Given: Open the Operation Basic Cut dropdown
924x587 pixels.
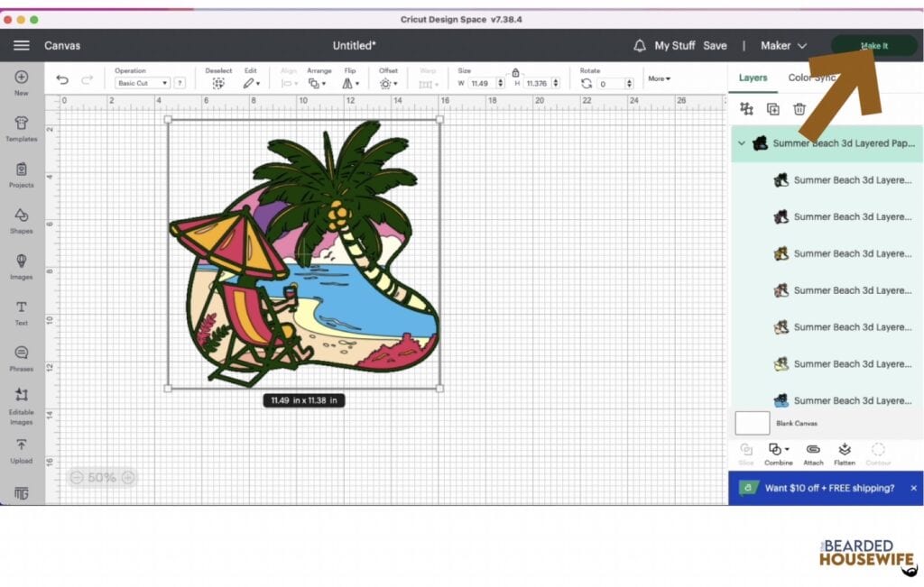Looking at the screenshot, I should pyautogui.click(x=142, y=83).
